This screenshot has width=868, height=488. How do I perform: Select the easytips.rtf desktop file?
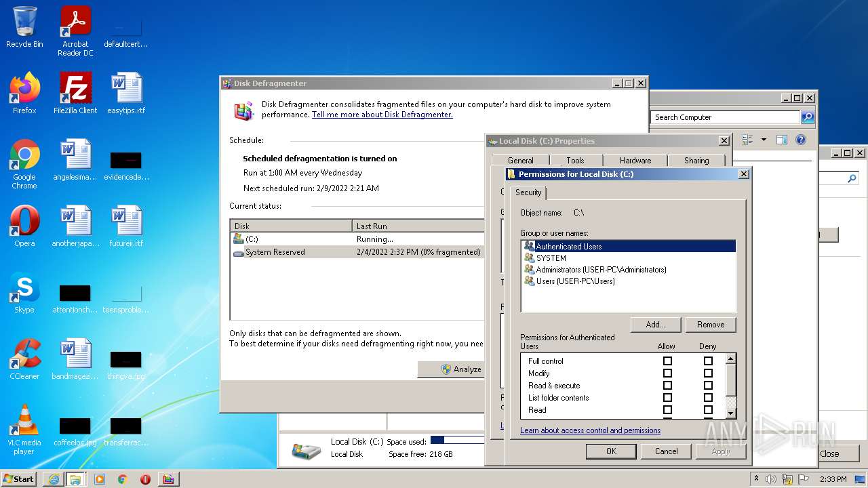pyautogui.click(x=126, y=94)
